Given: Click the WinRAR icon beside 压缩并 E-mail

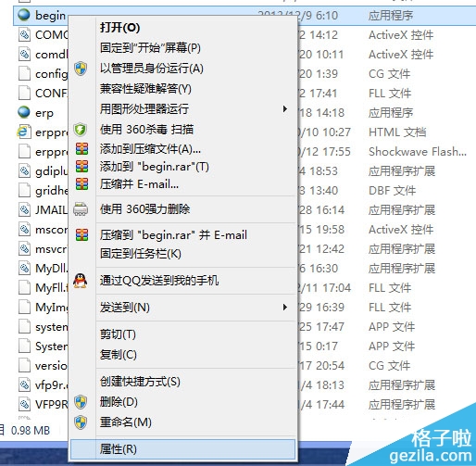Looking at the screenshot, I should [x=81, y=184].
